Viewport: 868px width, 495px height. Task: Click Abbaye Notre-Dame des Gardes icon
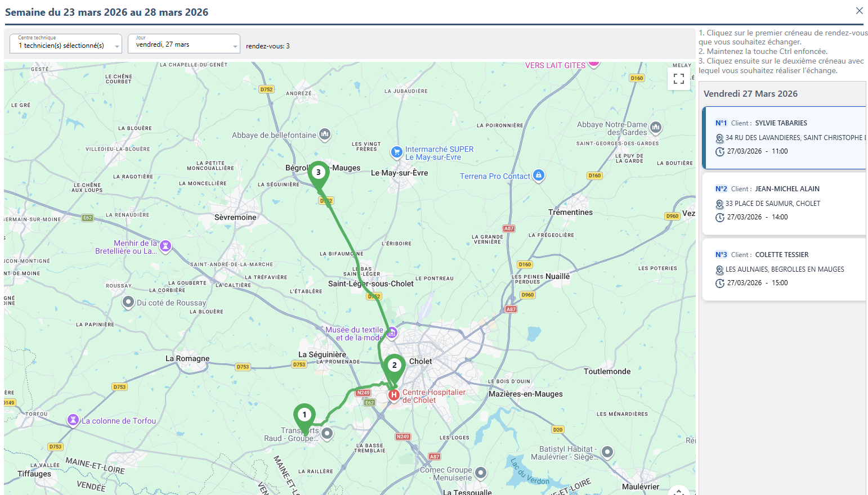point(656,128)
